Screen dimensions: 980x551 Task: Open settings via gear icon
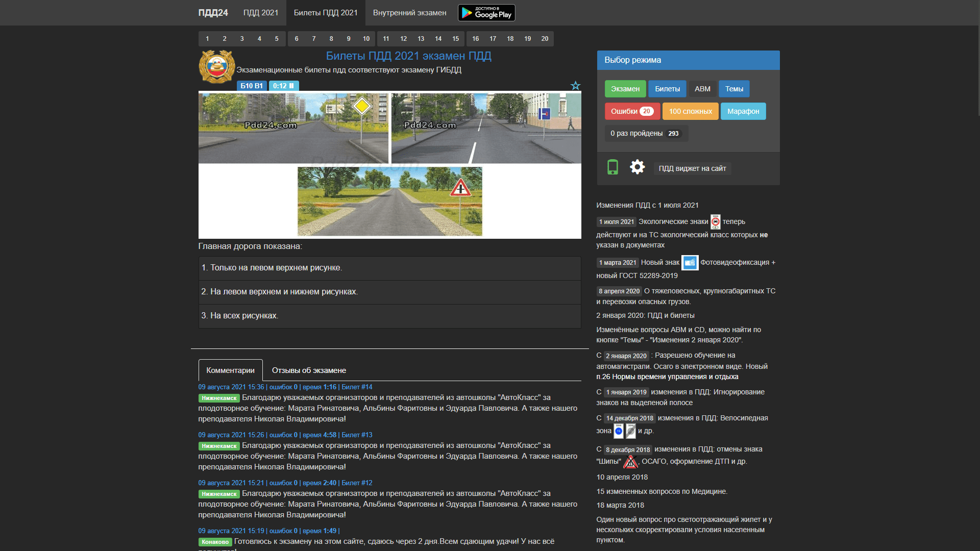coord(637,167)
